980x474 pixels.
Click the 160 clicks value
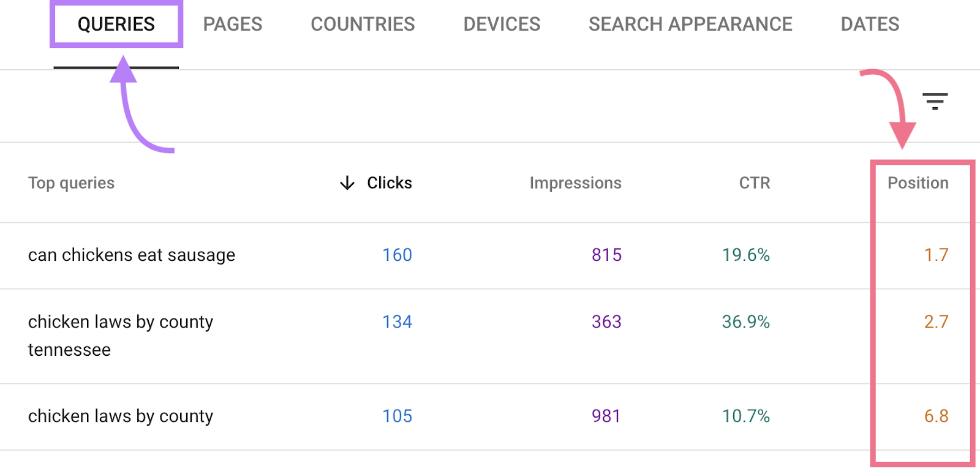pyautogui.click(x=397, y=255)
